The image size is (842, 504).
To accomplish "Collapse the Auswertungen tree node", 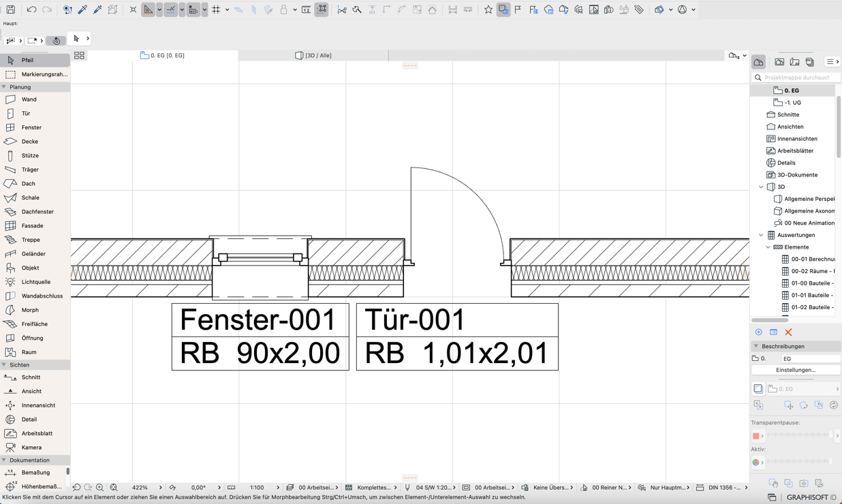I will [x=762, y=235].
